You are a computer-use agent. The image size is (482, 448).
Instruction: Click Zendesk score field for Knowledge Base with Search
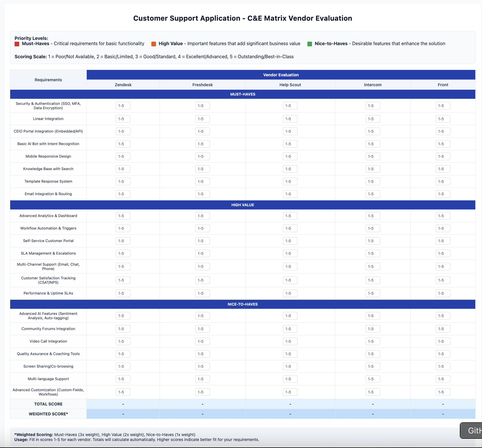[x=123, y=169]
